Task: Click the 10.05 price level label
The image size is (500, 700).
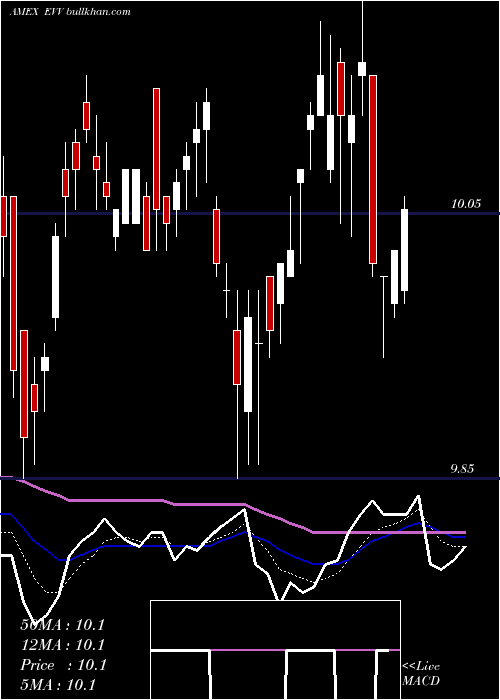Action: (x=466, y=204)
